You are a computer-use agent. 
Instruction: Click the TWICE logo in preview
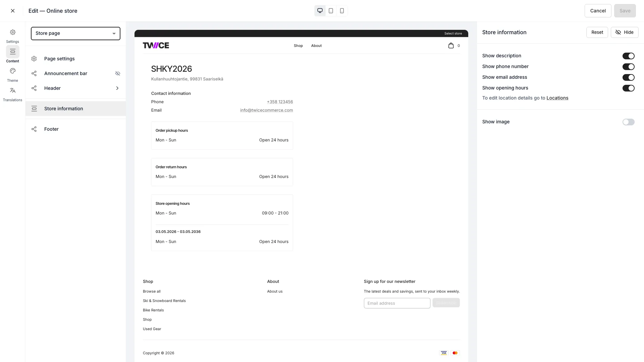pyautogui.click(x=156, y=46)
